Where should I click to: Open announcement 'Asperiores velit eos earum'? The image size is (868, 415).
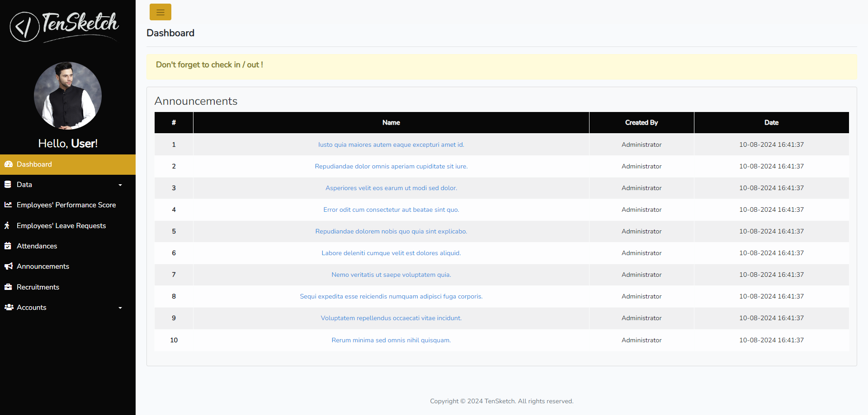tap(391, 188)
